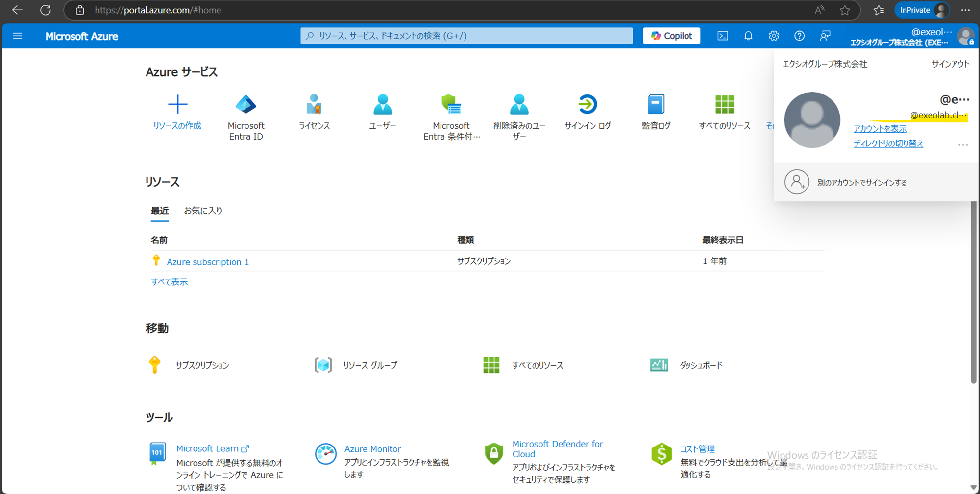Image resolution: width=980 pixels, height=494 pixels.
Task: Open Cloud Shell from the header
Action: point(722,36)
